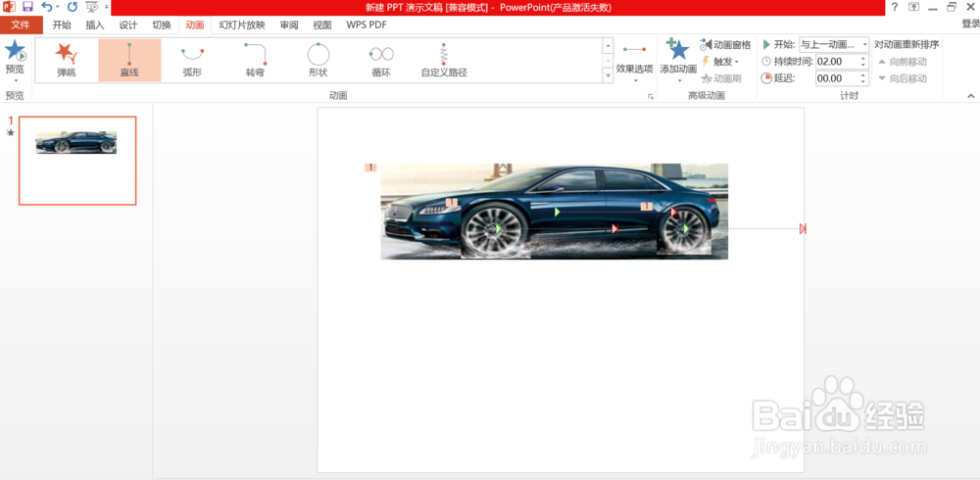Open the Add Animation dropdown arrow
Screen dimensions: 980x480
point(678,80)
